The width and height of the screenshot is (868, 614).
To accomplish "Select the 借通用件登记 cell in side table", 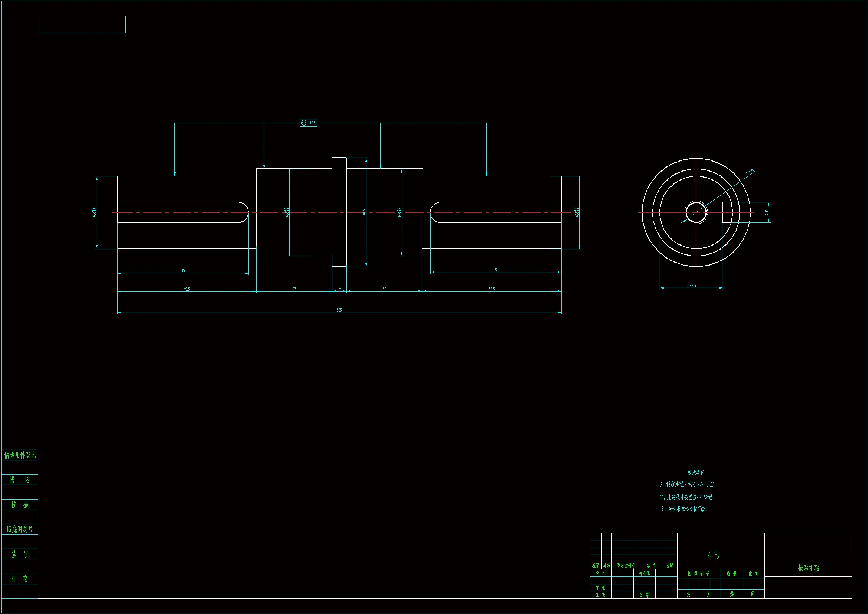I will (x=20, y=455).
